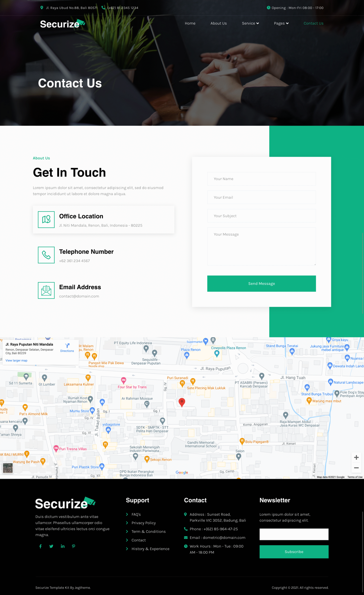Open the Twitter social icon
The image size is (364, 595).
click(51, 546)
